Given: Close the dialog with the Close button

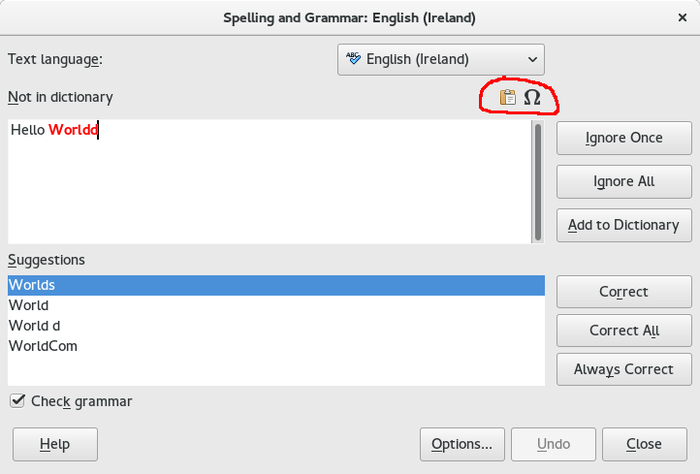Looking at the screenshot, I should (x=644, y=444).
